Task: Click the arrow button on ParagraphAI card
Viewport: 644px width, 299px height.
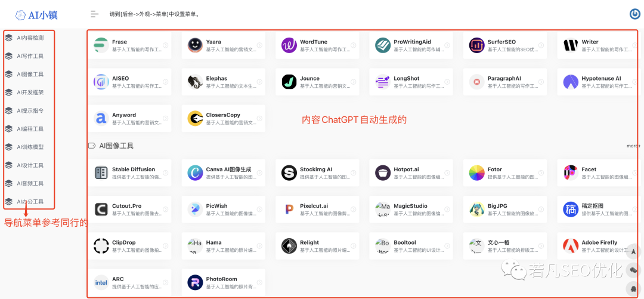Action: (541, 82)
